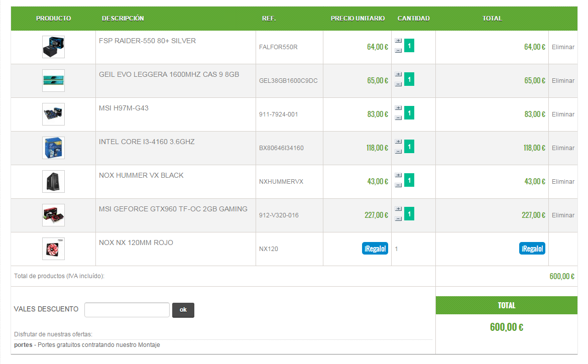The image size is (588, 364).
Task: Increase quantity of MSI GEFORCE GTX960 with plus
Action: coord(398,209)
